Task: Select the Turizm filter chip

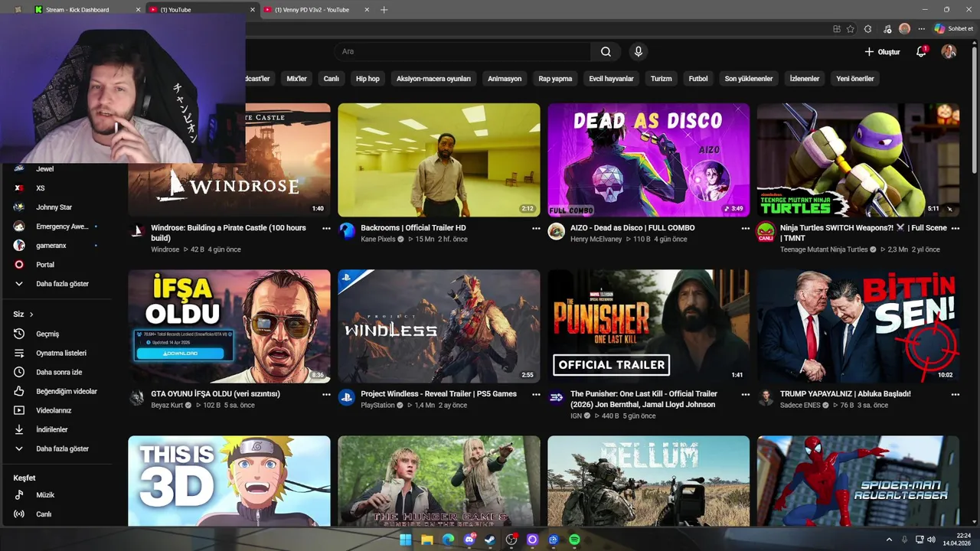Action: (661, 78)
